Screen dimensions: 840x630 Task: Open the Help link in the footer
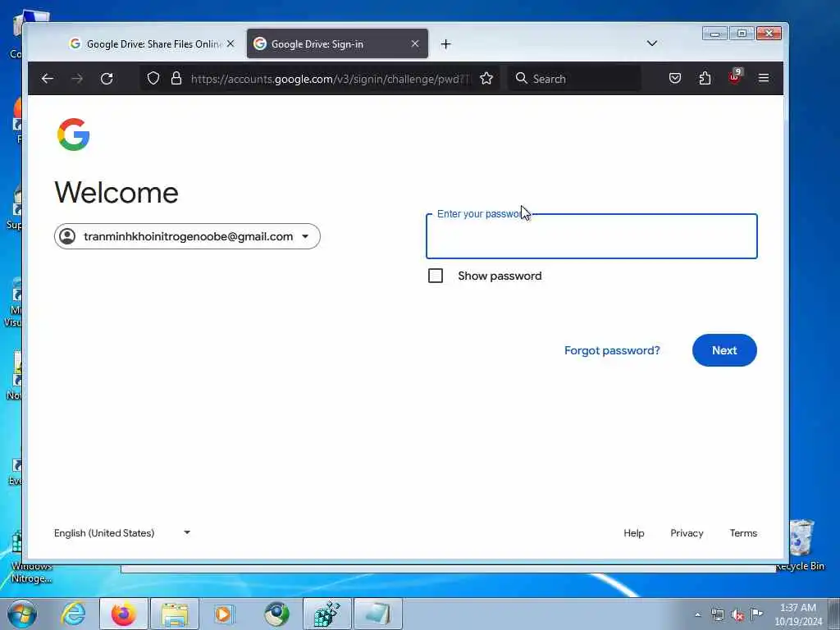(x=634, y=533)
